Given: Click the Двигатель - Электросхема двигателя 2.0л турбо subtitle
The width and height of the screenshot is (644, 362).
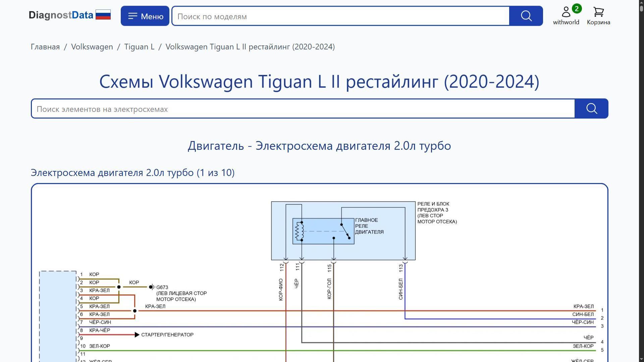Looking at the screenshot, I should 319,146.
